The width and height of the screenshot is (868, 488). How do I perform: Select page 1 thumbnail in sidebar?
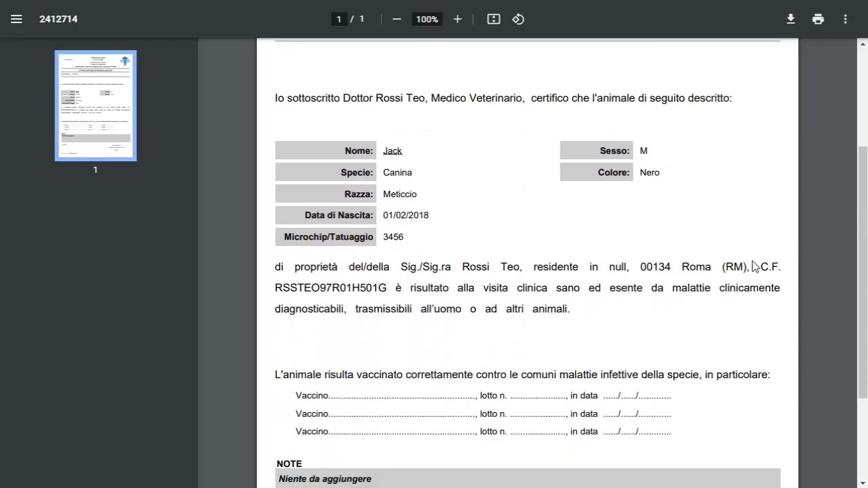click(96, 106)
